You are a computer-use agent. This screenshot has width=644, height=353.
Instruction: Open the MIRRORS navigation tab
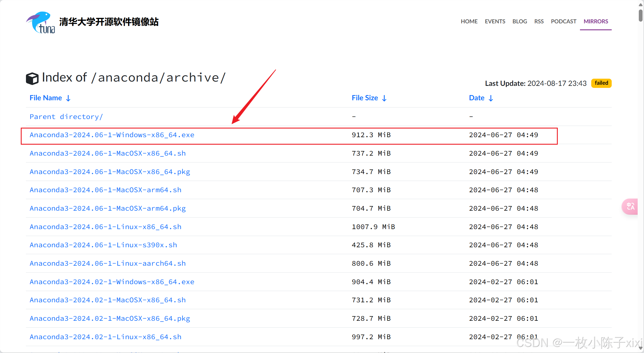(x=596, y=21)
